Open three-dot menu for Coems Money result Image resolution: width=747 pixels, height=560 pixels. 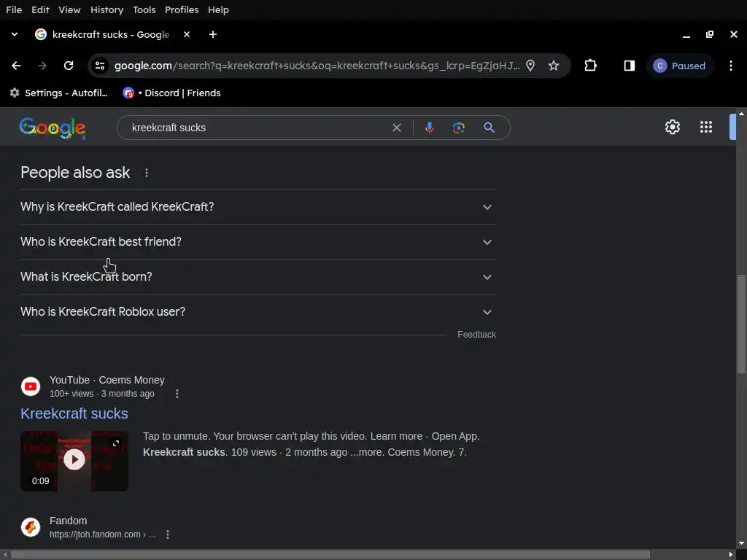pyautogui.click(x=177, y=394)
